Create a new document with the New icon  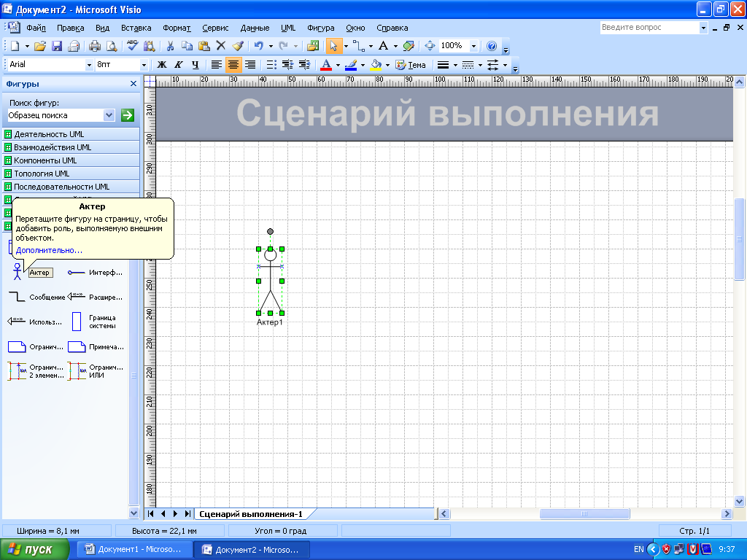pos(15,46)
